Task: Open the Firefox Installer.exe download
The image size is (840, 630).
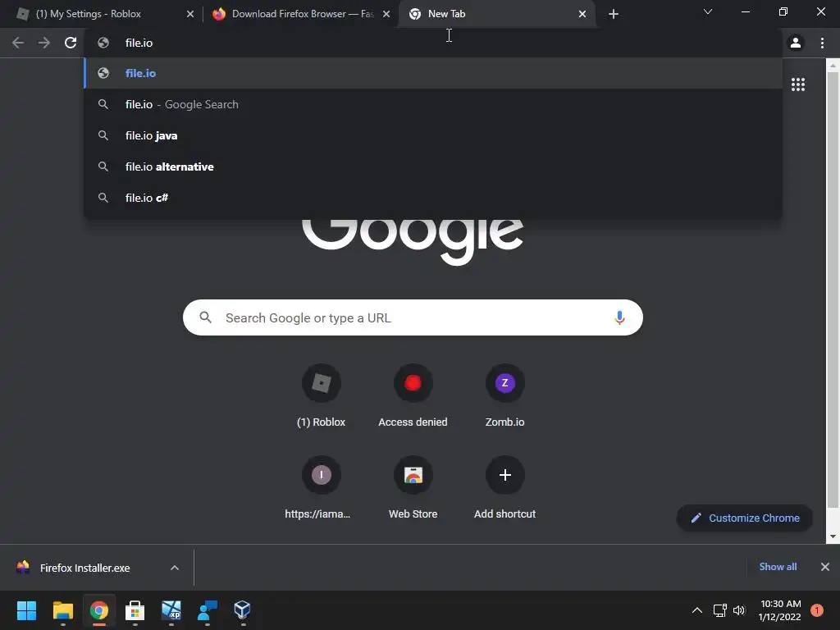Action: (85, 568)
